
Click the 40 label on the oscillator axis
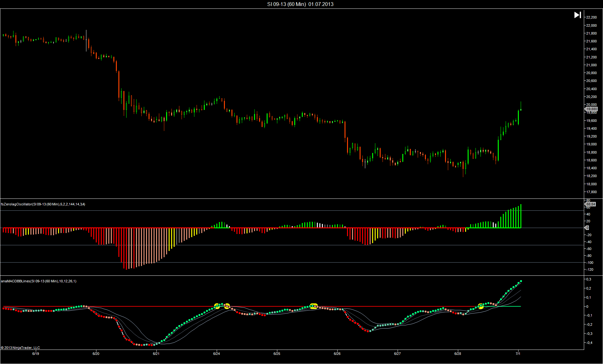(x=588, y=214)
